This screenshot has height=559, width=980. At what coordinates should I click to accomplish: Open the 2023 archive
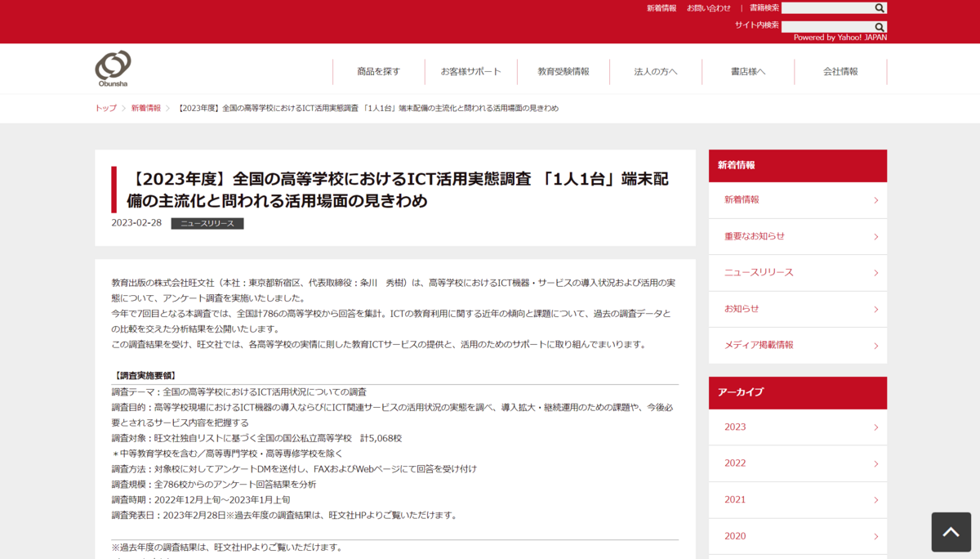coord(798,427)
